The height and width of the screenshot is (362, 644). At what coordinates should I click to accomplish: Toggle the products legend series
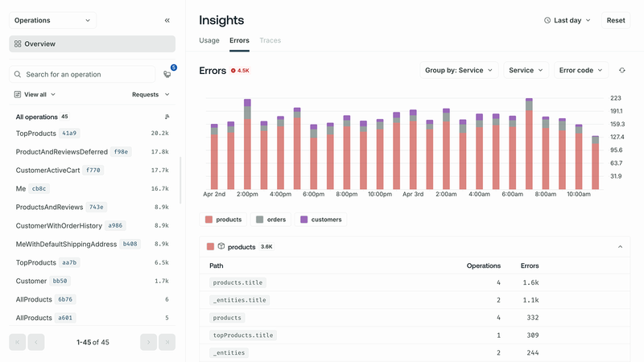click(x=224, y=220)
